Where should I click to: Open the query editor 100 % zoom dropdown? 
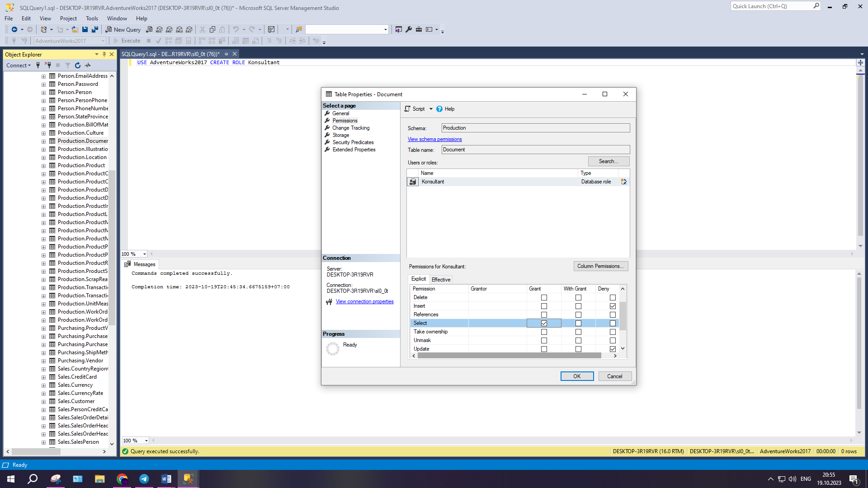pos(145,254)
